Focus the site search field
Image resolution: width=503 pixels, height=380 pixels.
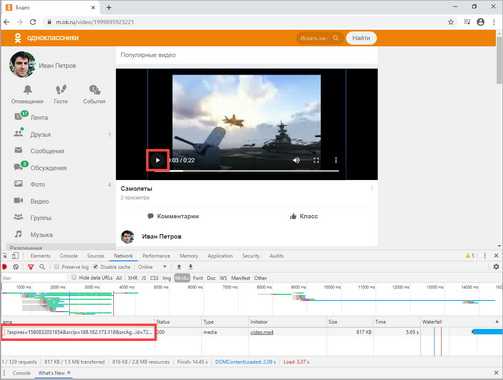point(318,38)
